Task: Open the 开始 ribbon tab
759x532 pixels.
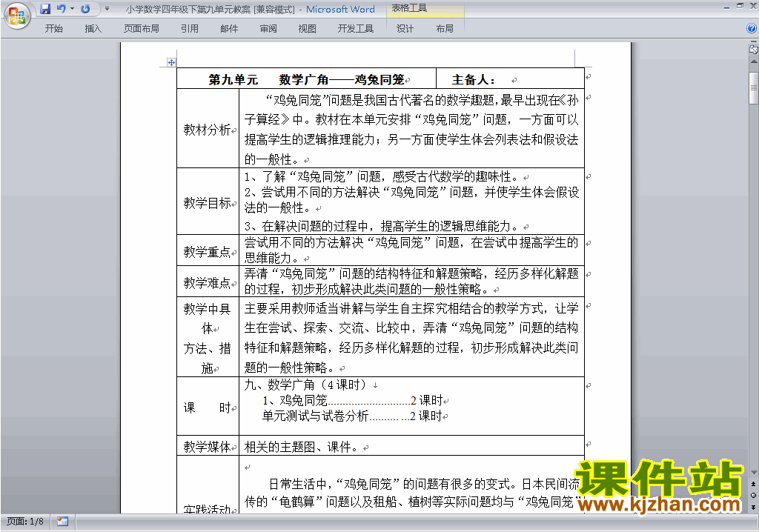Action: pos(53,29)
